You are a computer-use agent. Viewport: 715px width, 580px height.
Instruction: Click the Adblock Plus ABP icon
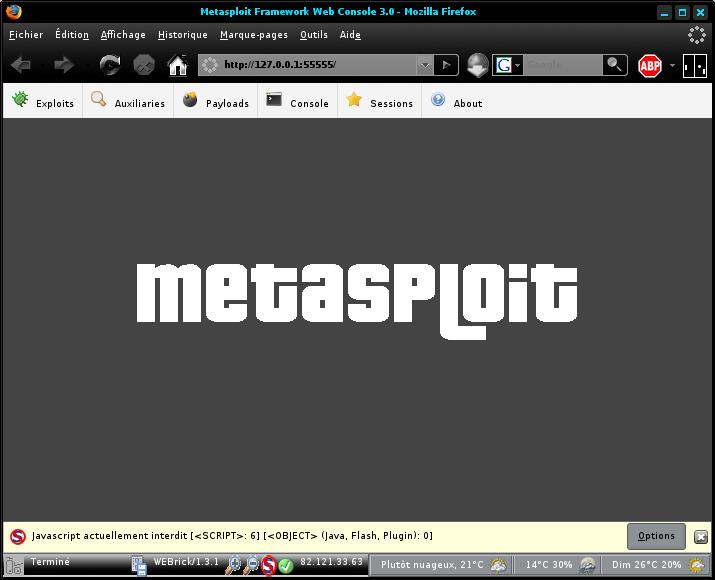click(x=650, y=66)
